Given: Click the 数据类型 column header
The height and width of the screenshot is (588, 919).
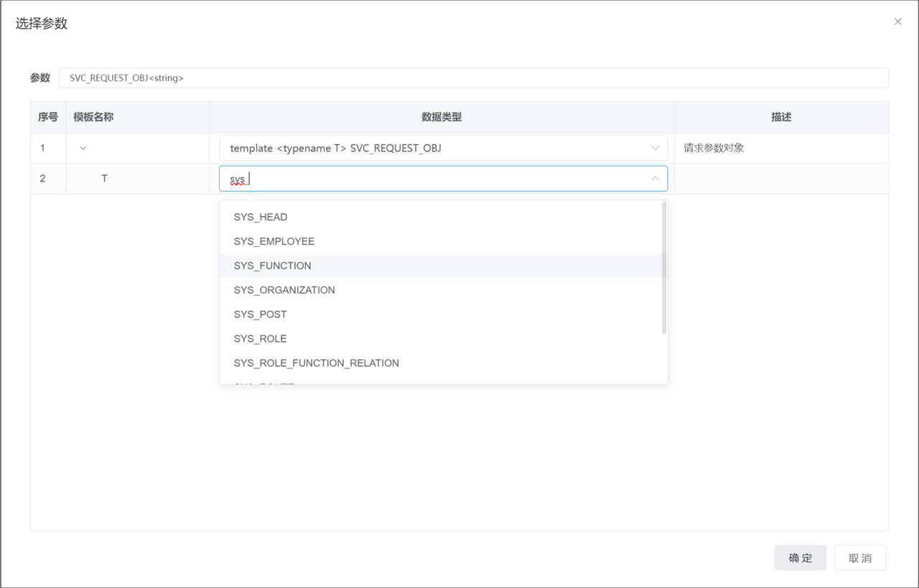Looking at the screenshot, I should pyautogui.click(x=442, y=117).
